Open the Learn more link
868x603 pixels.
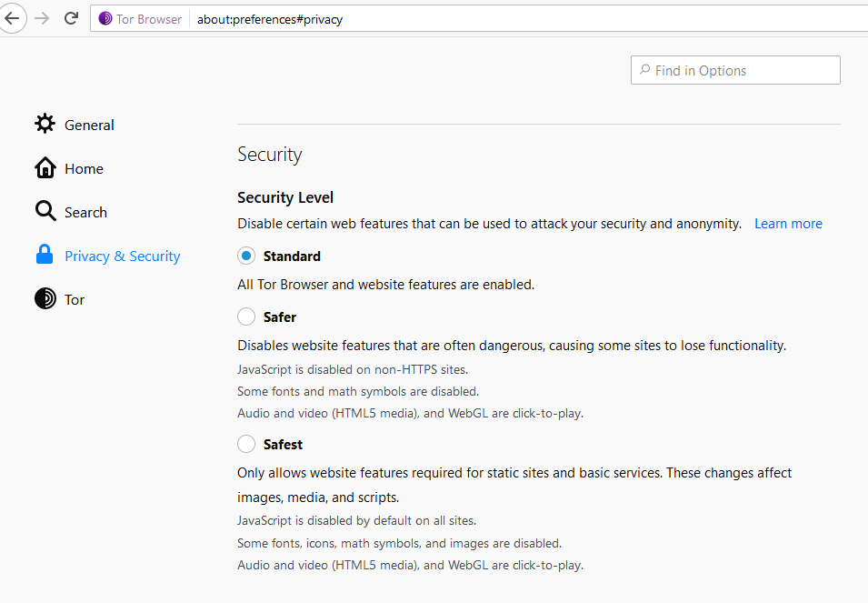point(788,224)
